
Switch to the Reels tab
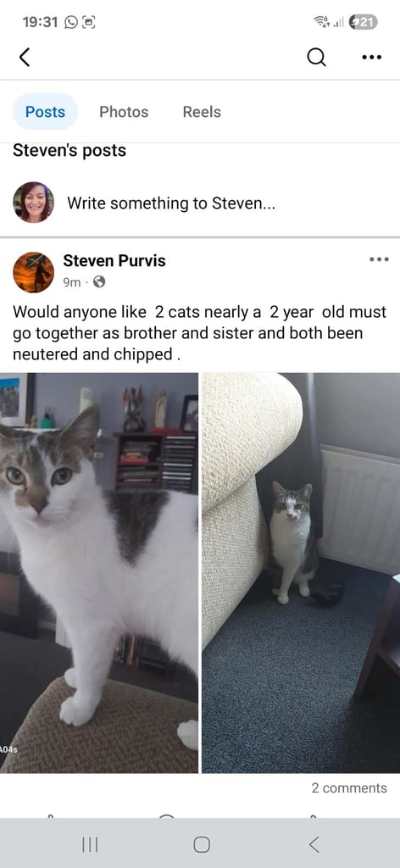tap(202, 112)
